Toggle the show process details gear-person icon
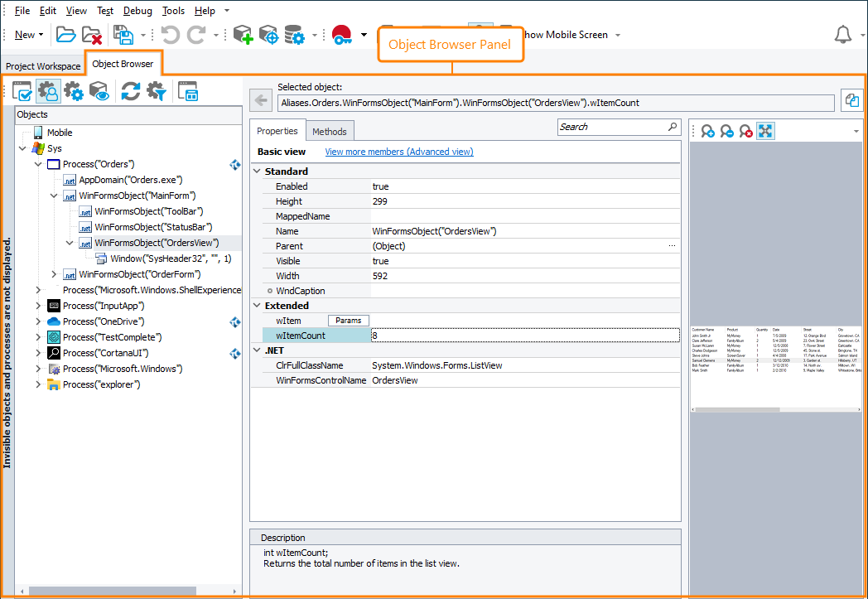Screen dimensions: 868x599 (48, 91)
